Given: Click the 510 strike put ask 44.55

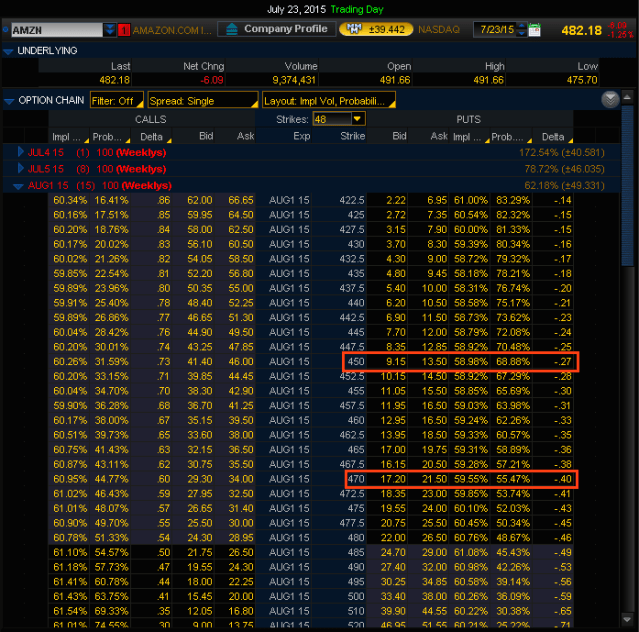Looking at the screenshot, I should (434, 611).
